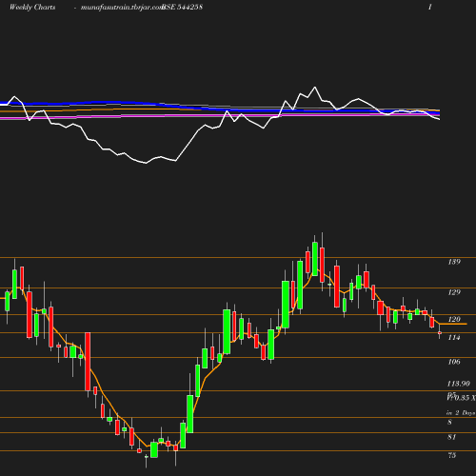Select the "BSE 544258" symbol label
Screen dimensions: 476x476
click(x=182, y=8)
